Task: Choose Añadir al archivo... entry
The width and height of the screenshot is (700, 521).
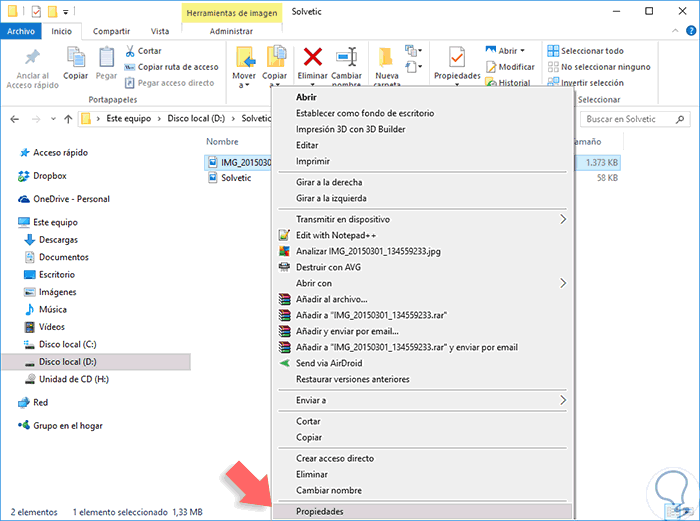Action: 332,299
